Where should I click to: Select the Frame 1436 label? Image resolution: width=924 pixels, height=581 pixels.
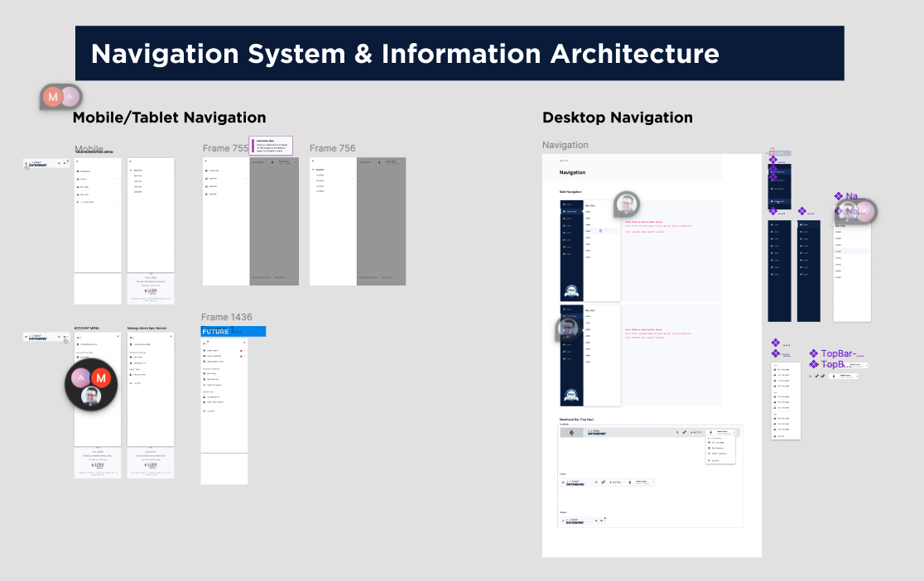227,317
